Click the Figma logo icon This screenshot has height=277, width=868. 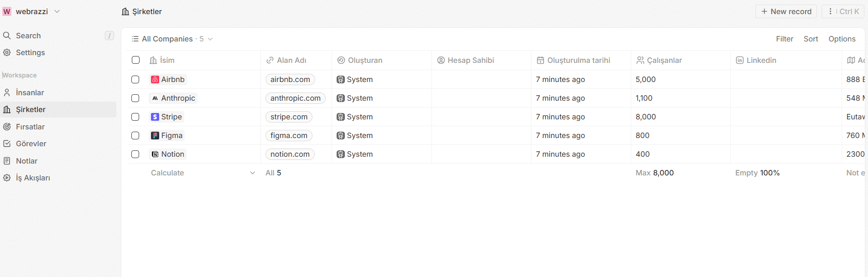pos(155,135)
